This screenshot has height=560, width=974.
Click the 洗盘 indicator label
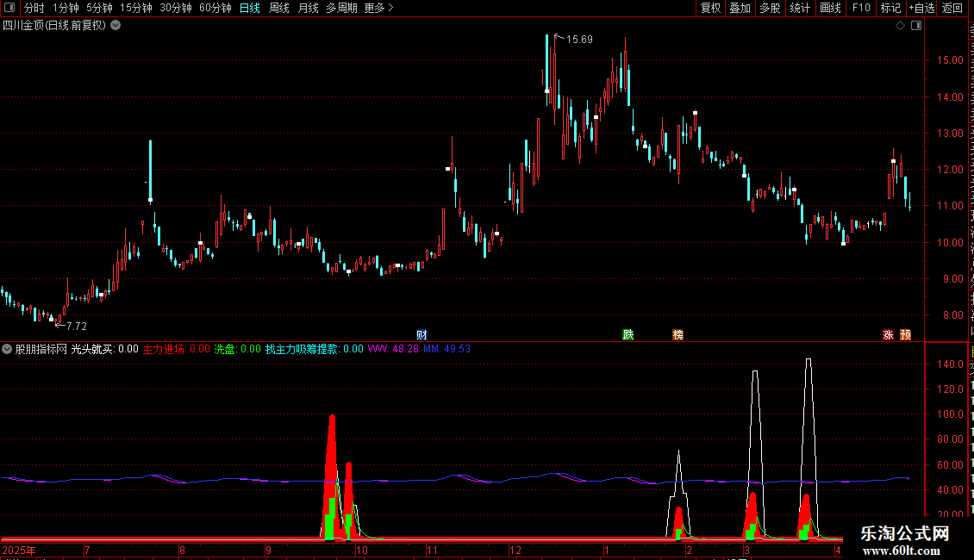pyautogui.click(x=238, y=349)
